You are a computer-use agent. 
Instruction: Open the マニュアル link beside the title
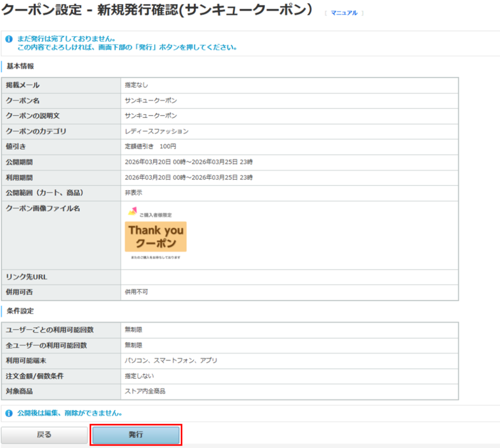(x=344, y=13)
